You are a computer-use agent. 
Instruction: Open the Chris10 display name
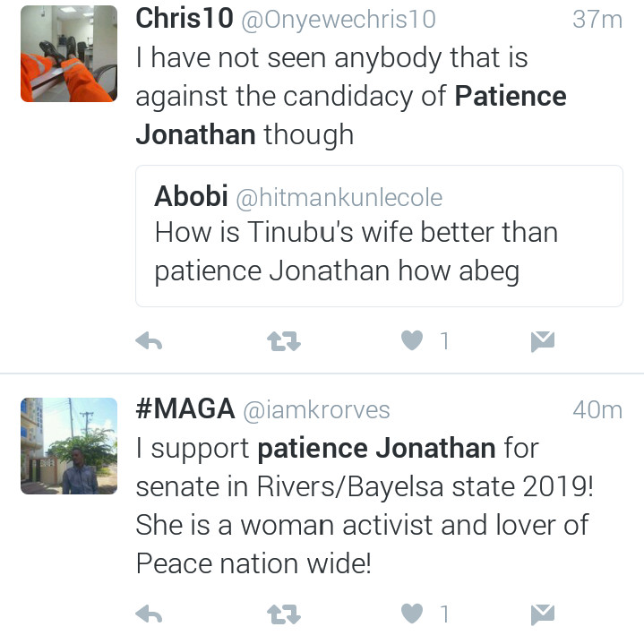coord(185,19)
